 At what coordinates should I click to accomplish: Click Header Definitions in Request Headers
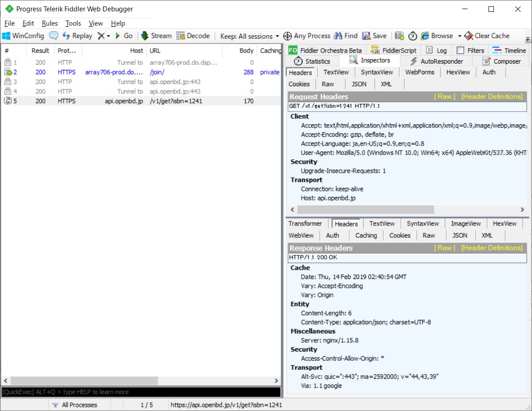(492, 97)
